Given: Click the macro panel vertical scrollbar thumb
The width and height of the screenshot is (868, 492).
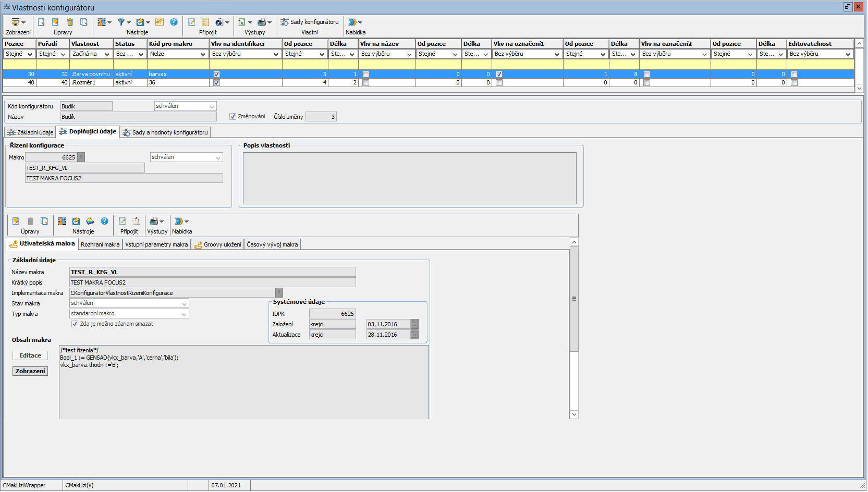Looking at the screenshot, I should 574,299.
